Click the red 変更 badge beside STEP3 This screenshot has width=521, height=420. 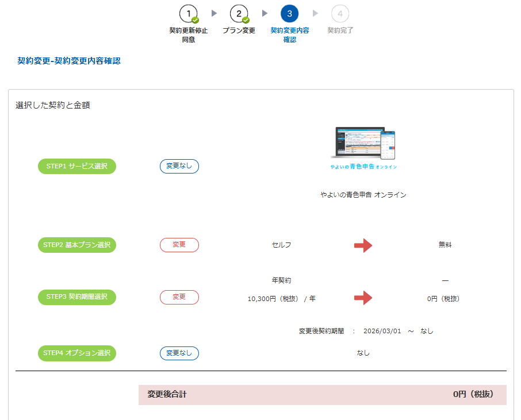[179, 298]
